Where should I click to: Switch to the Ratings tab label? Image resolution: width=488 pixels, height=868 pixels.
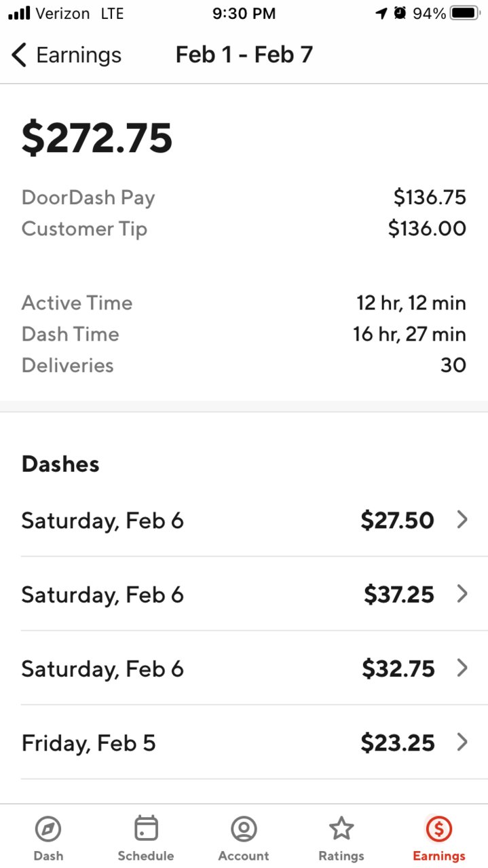coord(341,856)
